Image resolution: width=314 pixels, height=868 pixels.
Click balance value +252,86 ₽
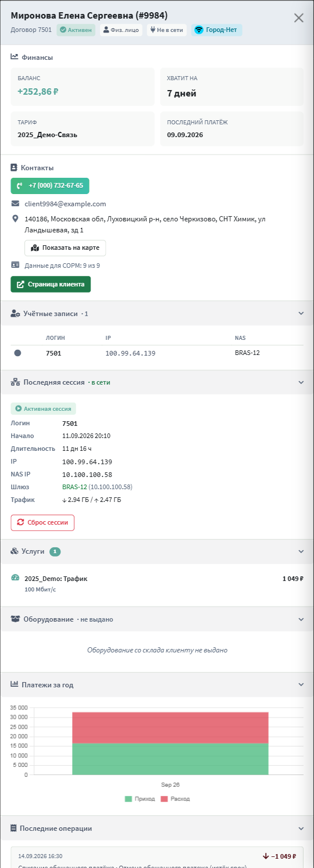(38, 91)
